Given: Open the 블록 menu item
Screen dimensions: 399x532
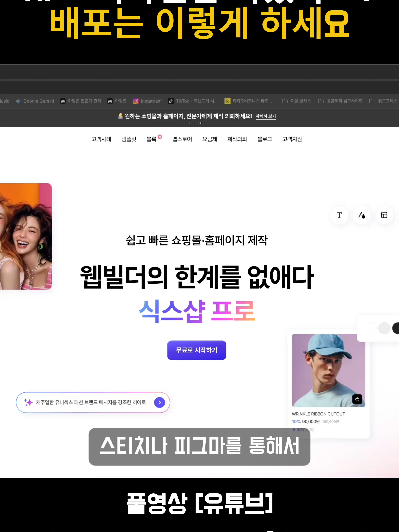Looking at the screenshot, I should pyautogui.click(x=151, y=139).
